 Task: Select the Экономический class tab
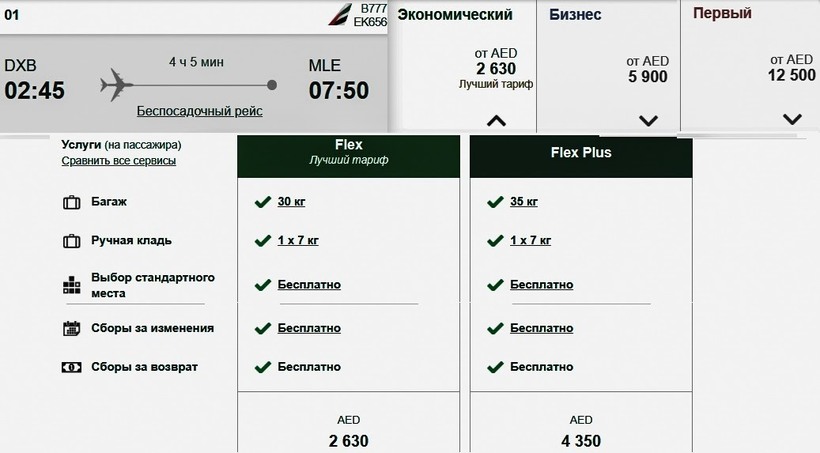tap(455, 15)
